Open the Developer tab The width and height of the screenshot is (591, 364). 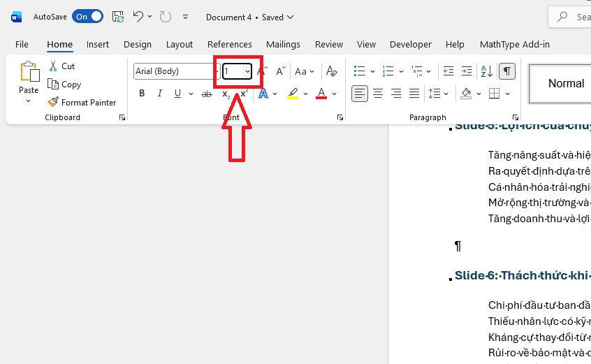(411, 45)
